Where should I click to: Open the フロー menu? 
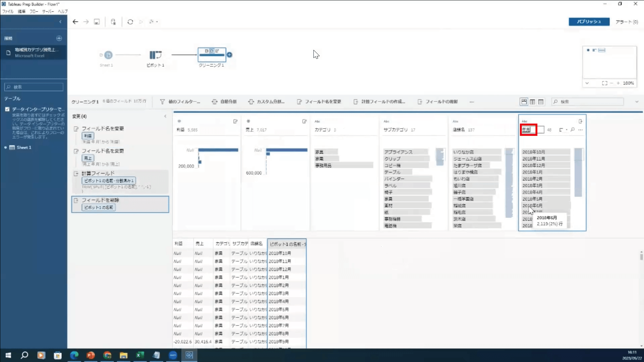[34, 11]
